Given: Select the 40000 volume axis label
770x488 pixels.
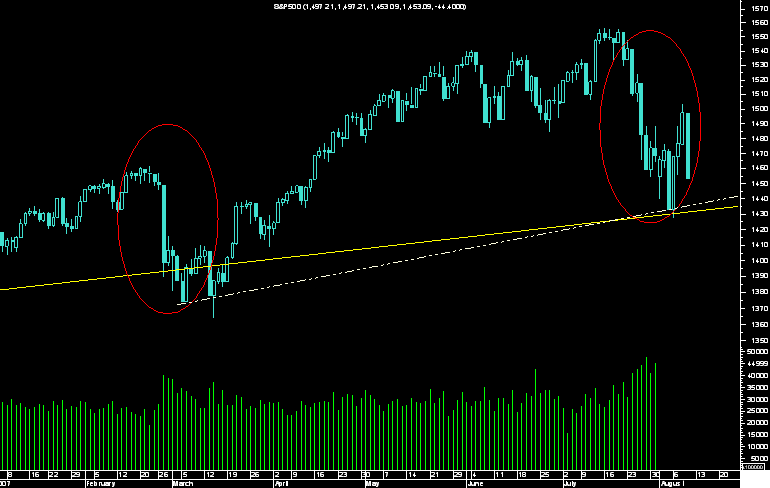Looking at the screenshot, I should click(758, 376).
